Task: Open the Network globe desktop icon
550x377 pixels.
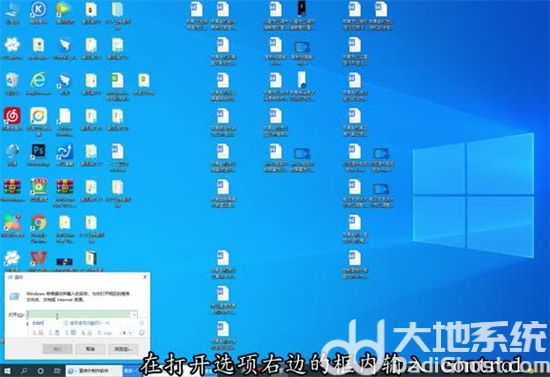Action: point(12,155)
